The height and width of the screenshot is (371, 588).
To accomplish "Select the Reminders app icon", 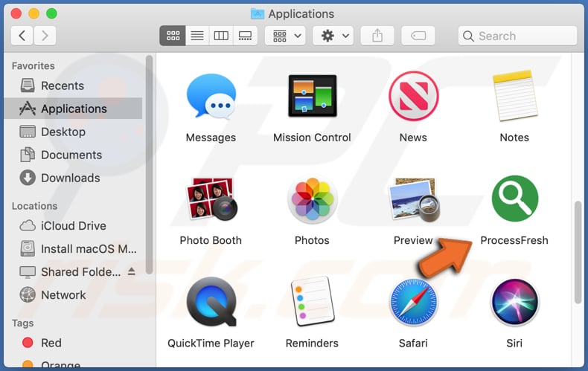I will 313,302.
